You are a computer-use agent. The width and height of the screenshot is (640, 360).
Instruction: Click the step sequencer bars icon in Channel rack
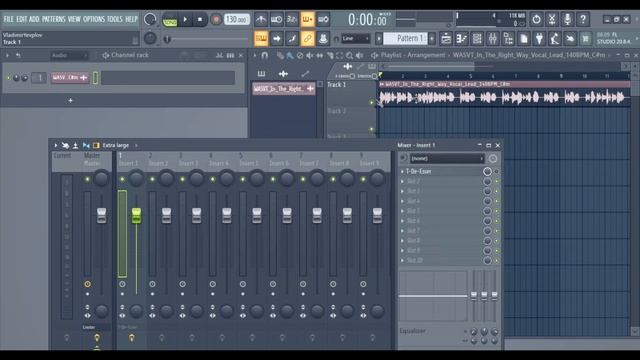tap(230, 55)
